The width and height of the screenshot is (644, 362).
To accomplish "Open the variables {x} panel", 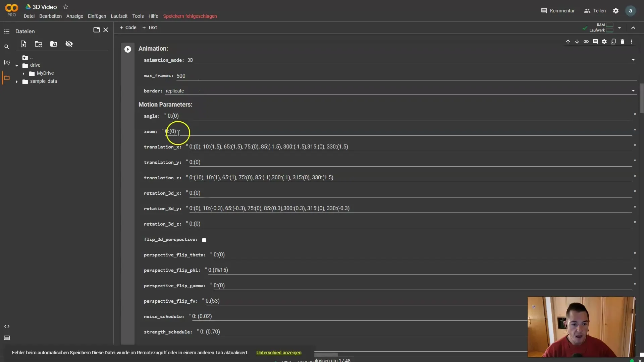I will click(7, 62).
